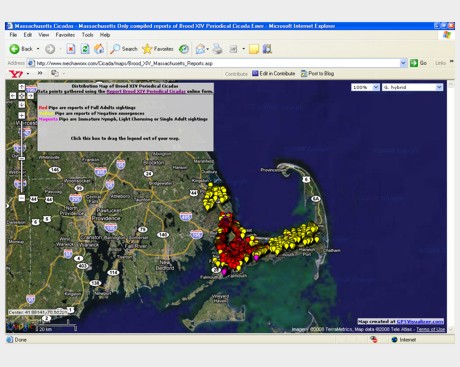Open the File menu
Image resolution: width=460 pixels, height=367 pixels.
tap(13, 35)
